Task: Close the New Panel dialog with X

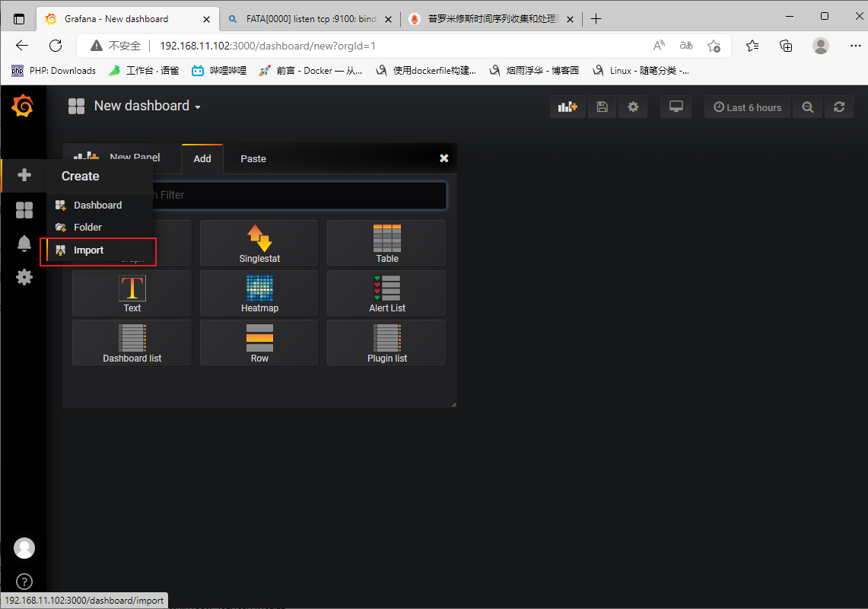Action: pyautogui.click(x=444, y=158)
